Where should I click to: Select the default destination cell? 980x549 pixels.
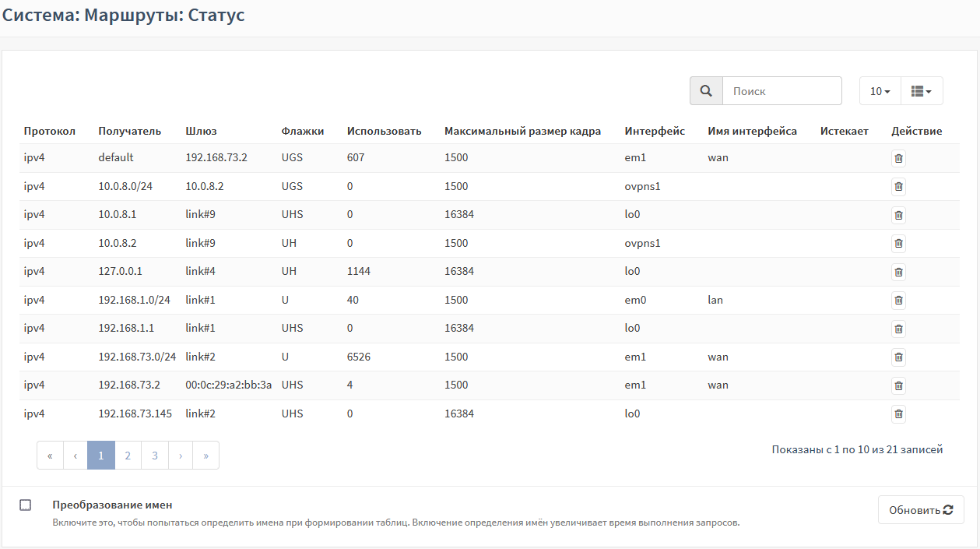(116, 157)
